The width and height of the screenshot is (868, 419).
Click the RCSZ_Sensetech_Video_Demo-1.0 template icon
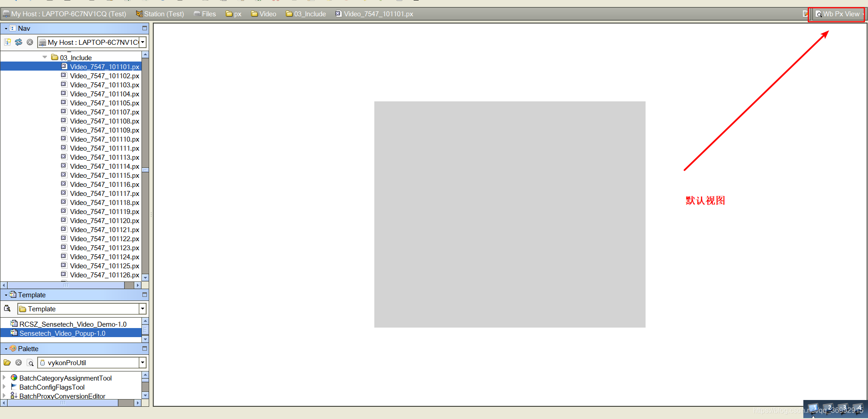click(x=14, y=324)
